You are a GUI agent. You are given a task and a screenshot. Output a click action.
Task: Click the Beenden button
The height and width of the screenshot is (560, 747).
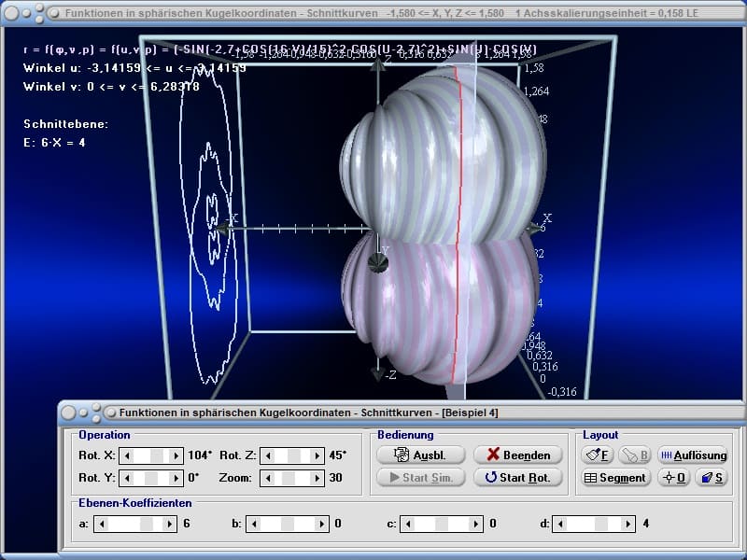click(x=518, y=455)
